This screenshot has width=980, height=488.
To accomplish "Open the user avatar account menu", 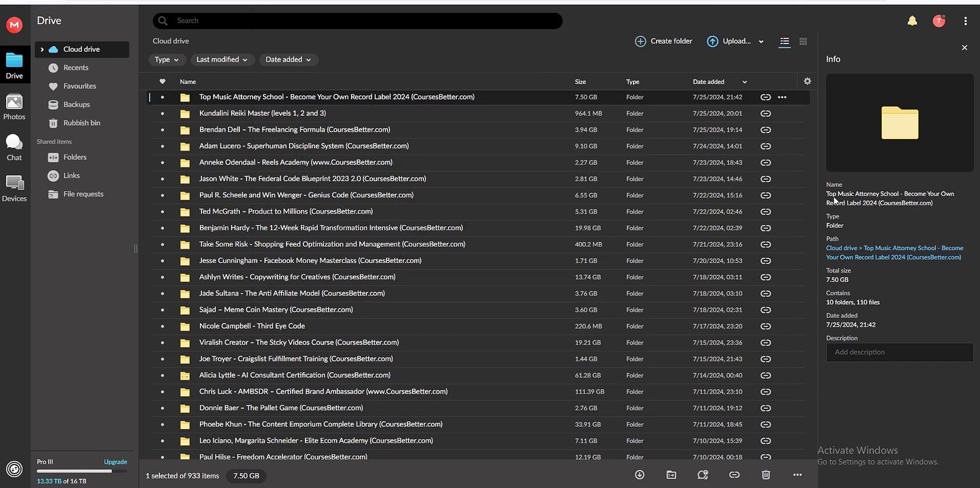I will pyautogui.click(x=939, y=21).
